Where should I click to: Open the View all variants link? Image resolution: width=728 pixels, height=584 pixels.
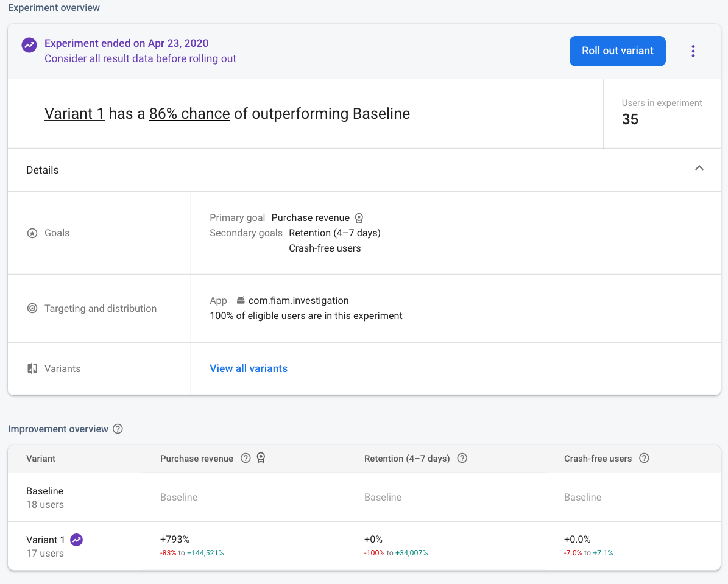click(249, 368)
